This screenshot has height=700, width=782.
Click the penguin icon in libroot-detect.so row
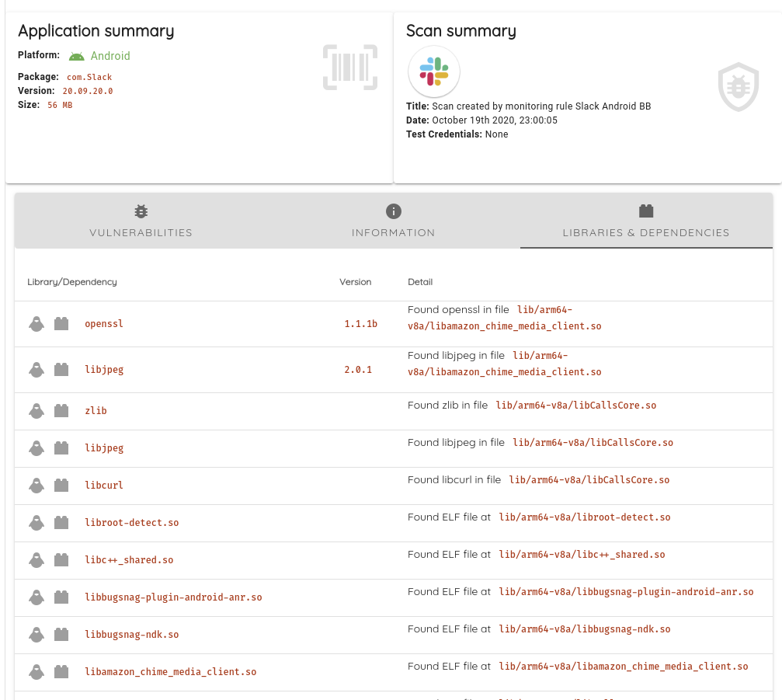(36, 523)
